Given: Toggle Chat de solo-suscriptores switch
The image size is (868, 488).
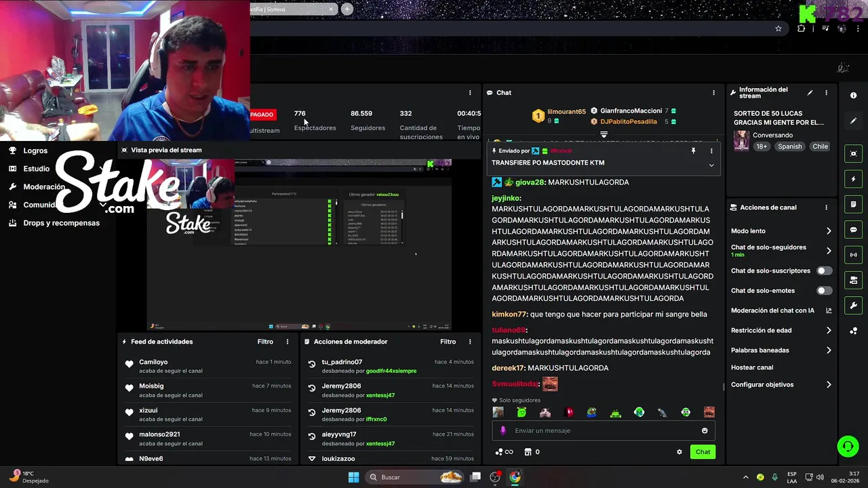Looking at the screenshot, I should click(x=824, y=270).
